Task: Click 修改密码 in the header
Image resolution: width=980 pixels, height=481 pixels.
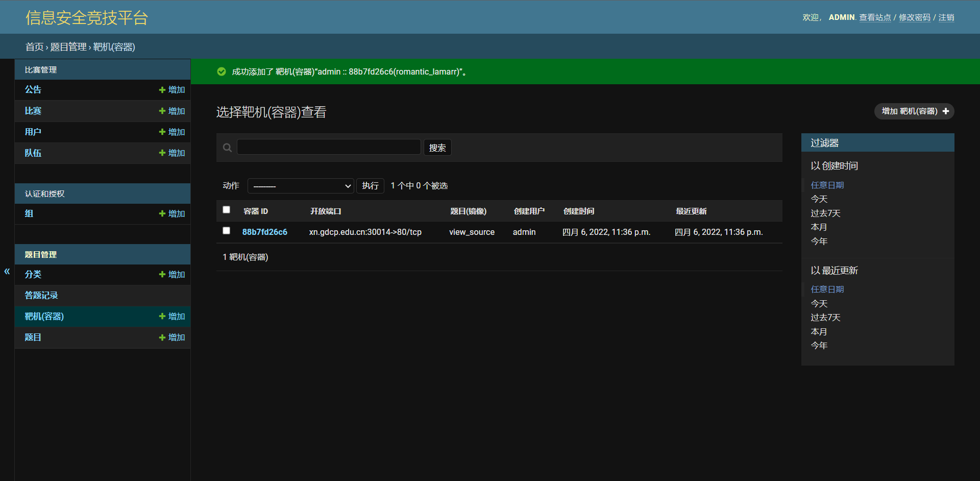Action: pyautogui.click(x=915, y=17)
